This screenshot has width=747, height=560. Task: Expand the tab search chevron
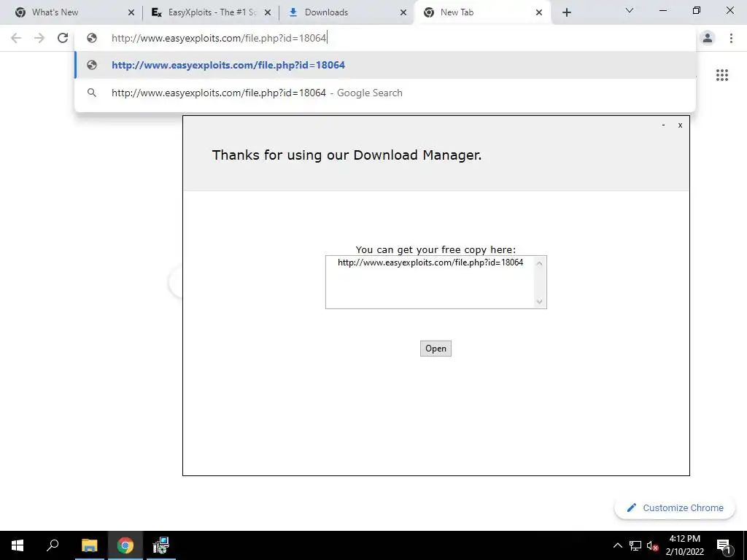(630, 10)
